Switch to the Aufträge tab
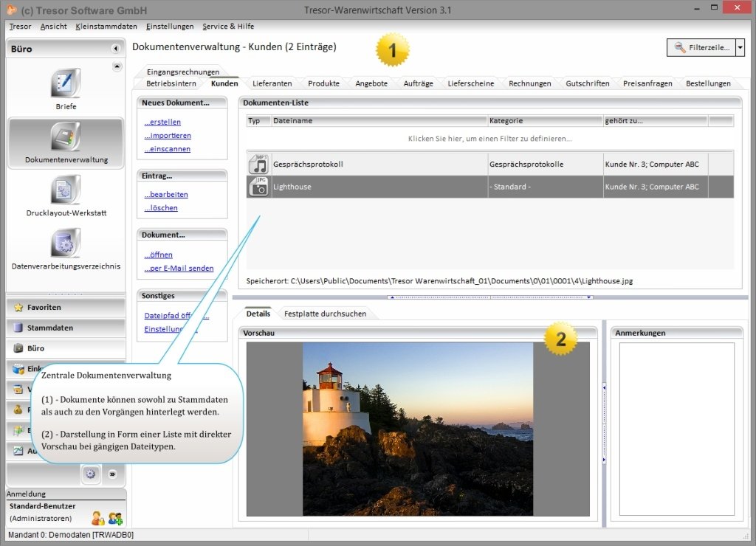 418,83
